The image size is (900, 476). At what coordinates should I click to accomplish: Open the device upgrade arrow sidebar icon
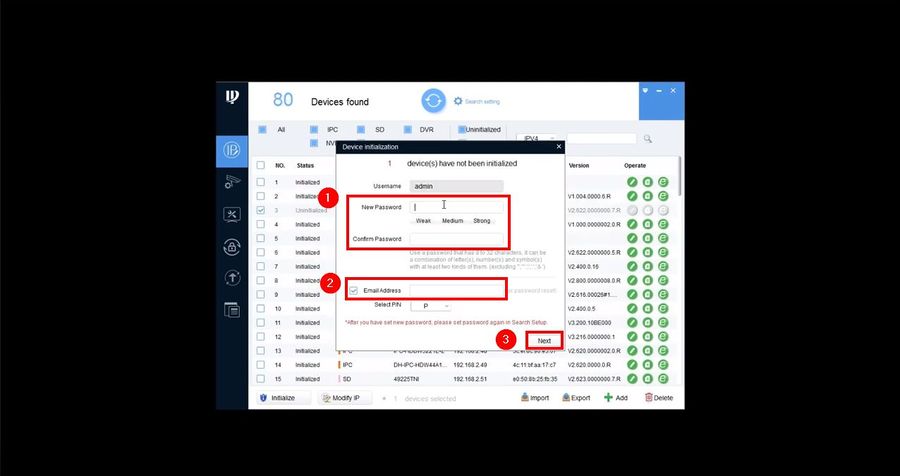point(232,278)
